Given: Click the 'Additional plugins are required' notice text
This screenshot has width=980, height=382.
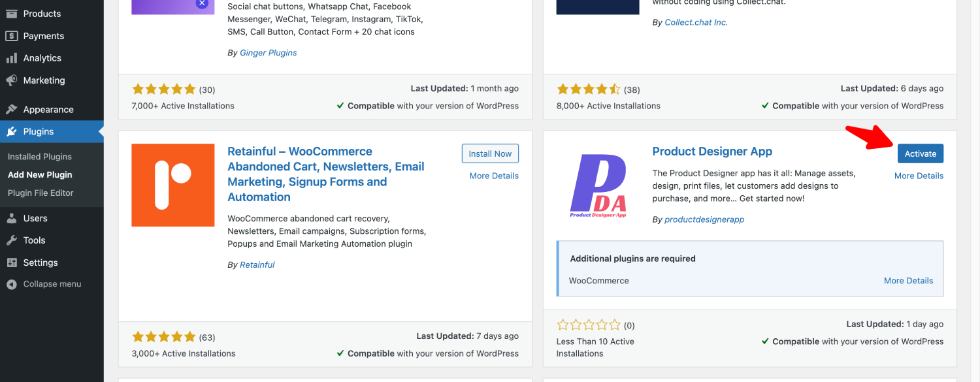Looking at the screenshot, I should coord(632,259).
